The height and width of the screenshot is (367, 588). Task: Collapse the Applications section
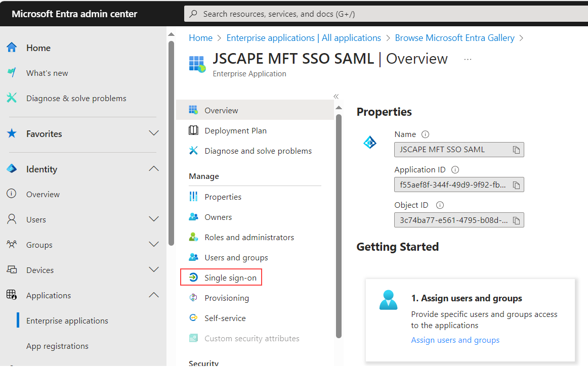coord(153,295)
